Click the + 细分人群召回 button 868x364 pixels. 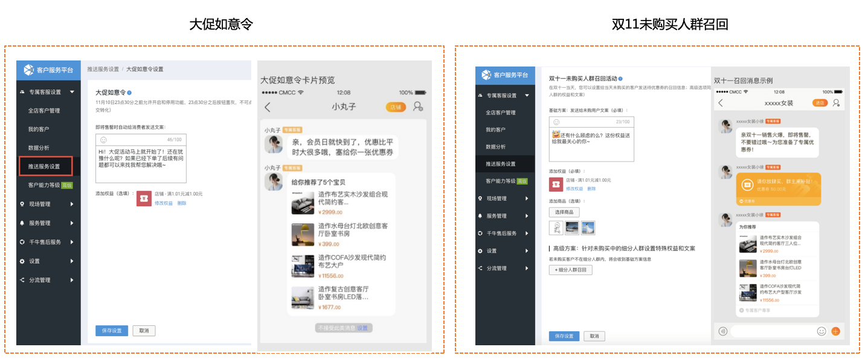point(571,270)
